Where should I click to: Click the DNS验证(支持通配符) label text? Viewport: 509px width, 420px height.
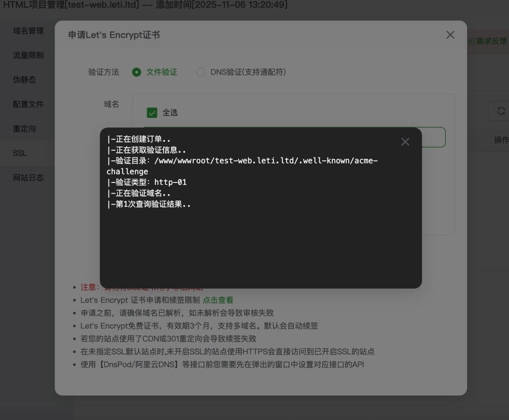tap(248, 72)
